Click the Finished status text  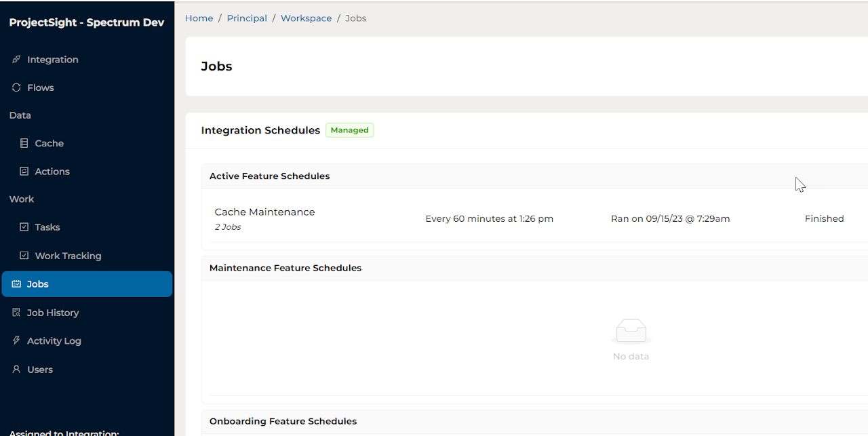[825, 219]
